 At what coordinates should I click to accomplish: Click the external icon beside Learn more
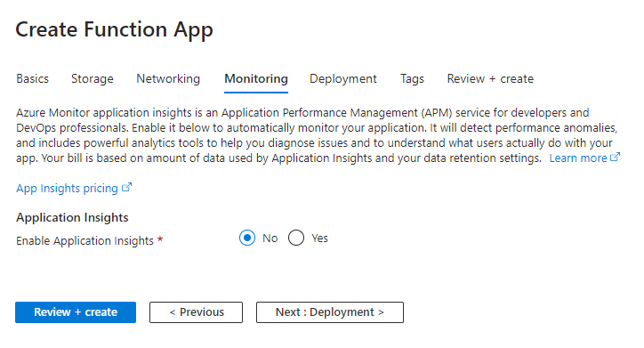615,157
